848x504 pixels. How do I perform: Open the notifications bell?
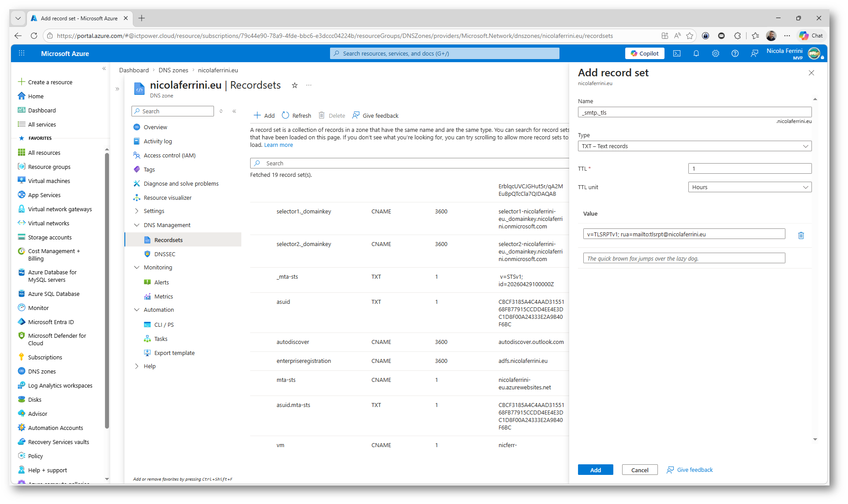click(696, 53)
